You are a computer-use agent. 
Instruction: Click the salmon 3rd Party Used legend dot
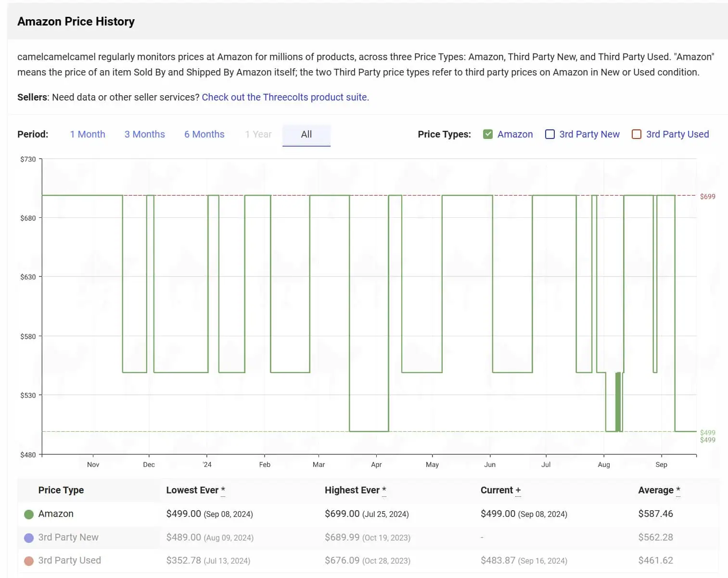29,561
